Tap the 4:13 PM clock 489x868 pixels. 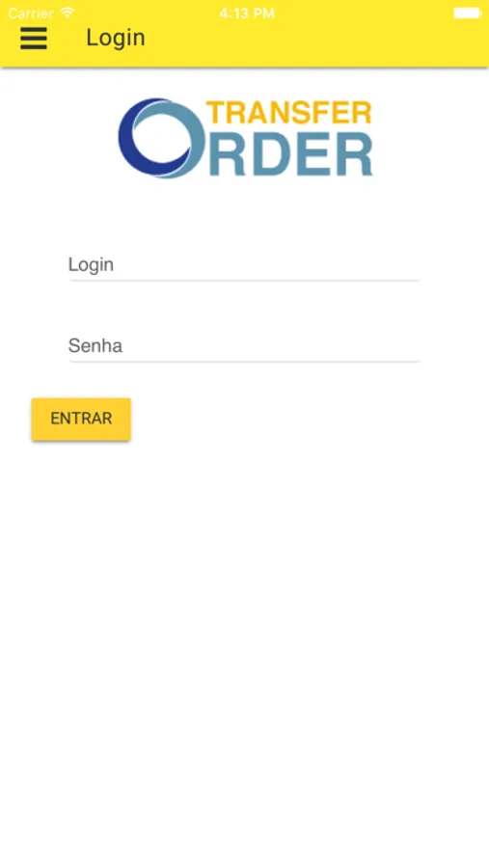click(247, 14)
